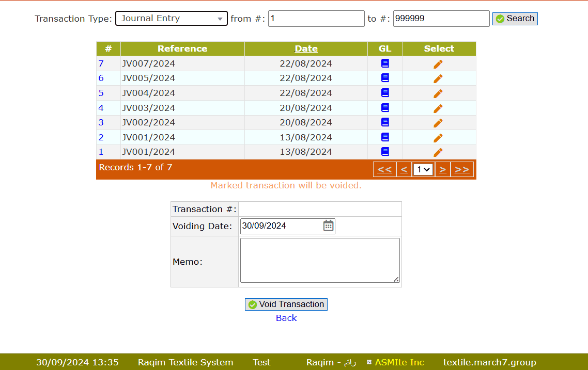
Task: Select JV005/2024 using its pencil icon
Action: [438, 78]
